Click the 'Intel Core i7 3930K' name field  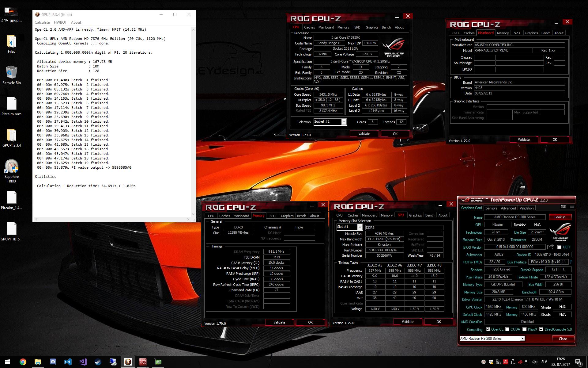coord(345,37)
